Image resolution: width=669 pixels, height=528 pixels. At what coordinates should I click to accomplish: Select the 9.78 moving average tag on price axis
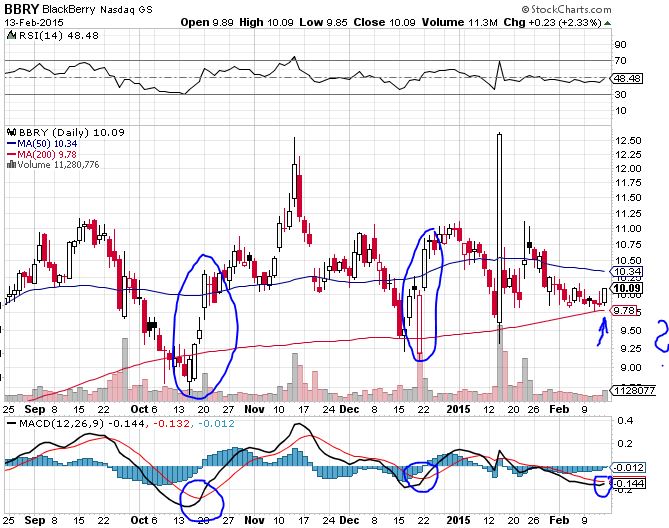625,311
